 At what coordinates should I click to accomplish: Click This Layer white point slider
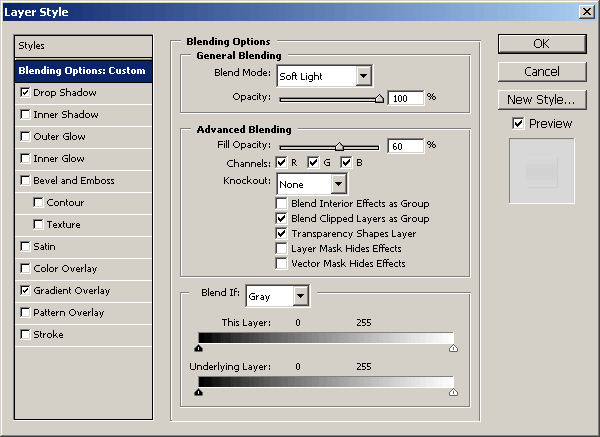pos(453,348)
